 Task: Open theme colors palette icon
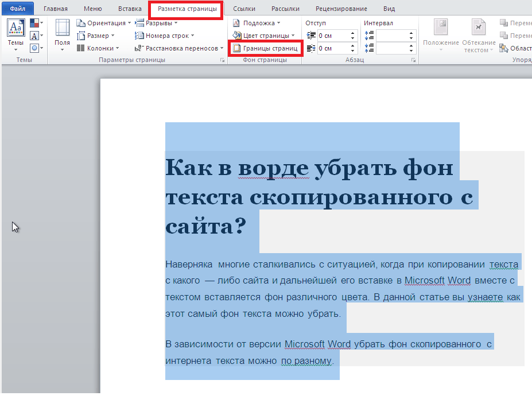35,24
